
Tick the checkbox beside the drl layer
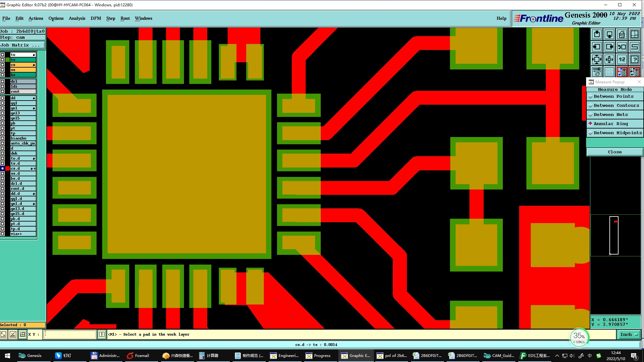(x=3, y=81)
